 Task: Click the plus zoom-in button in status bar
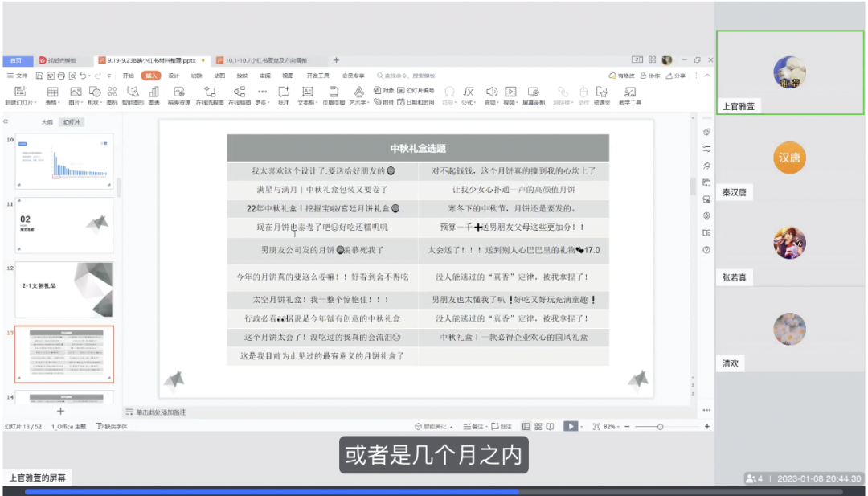tap(707, 426)
